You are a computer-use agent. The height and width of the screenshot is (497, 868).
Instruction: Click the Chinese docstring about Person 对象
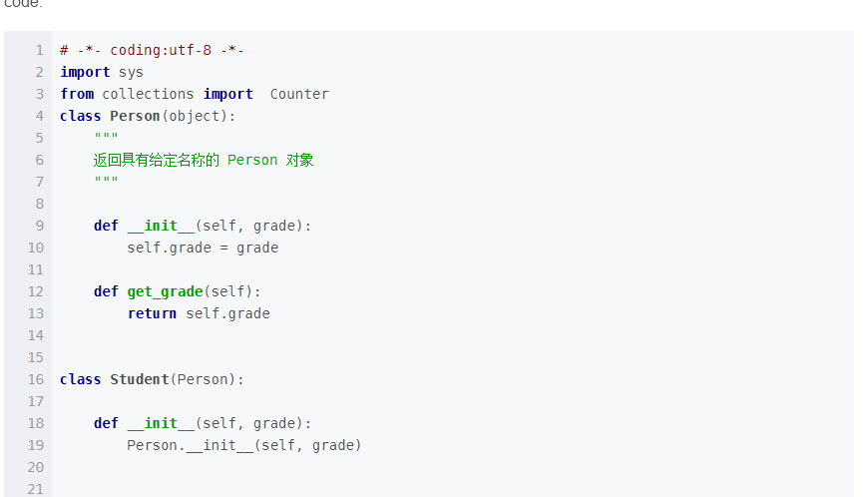click(204, 160)
